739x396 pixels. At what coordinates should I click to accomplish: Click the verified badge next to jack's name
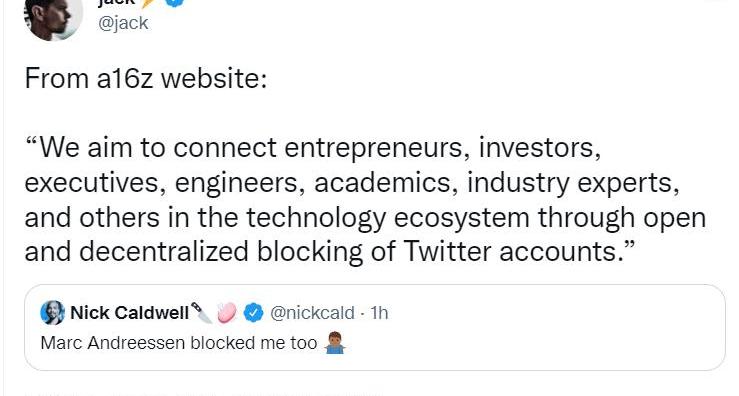pyautogui.click(x=173, y=3)
